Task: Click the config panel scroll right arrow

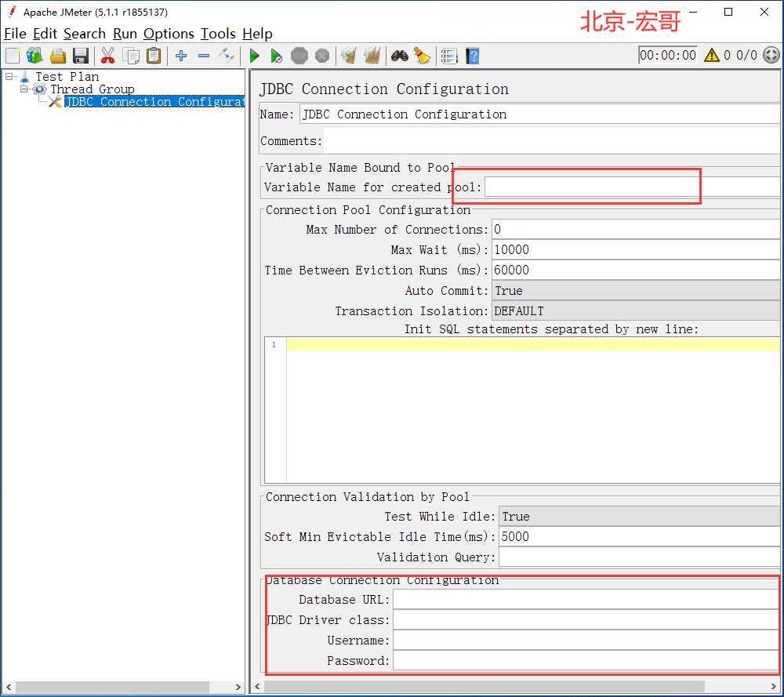Action: point(774,687)
